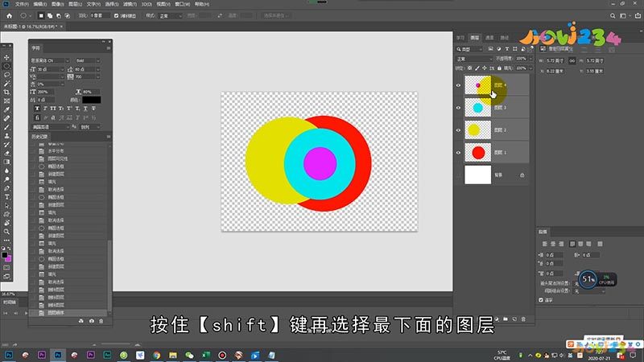
Task: Open the History panel flyout menu
Action: 109,137
